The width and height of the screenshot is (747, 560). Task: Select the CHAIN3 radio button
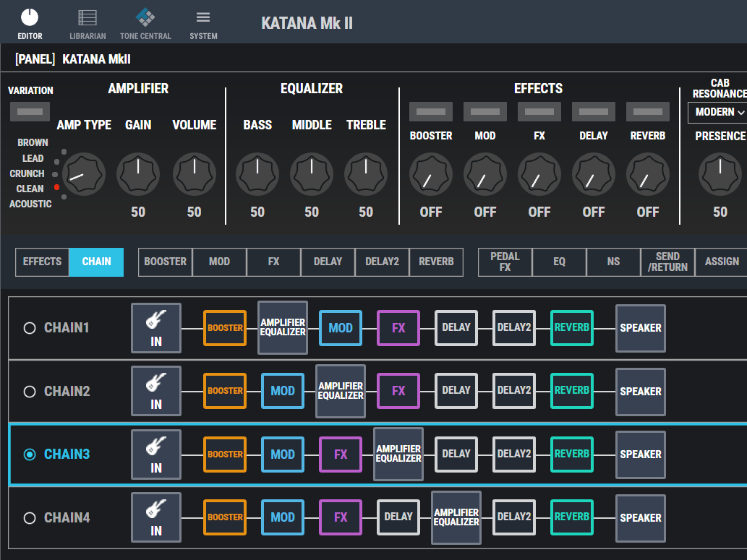[x=30, y=455]
